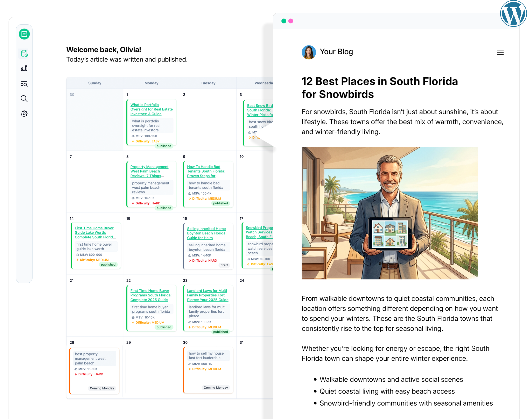The image size is (527, 420).
Task: Click the WordPress logo in the corner
Action: pyautogui.click(x=513, y=13)
